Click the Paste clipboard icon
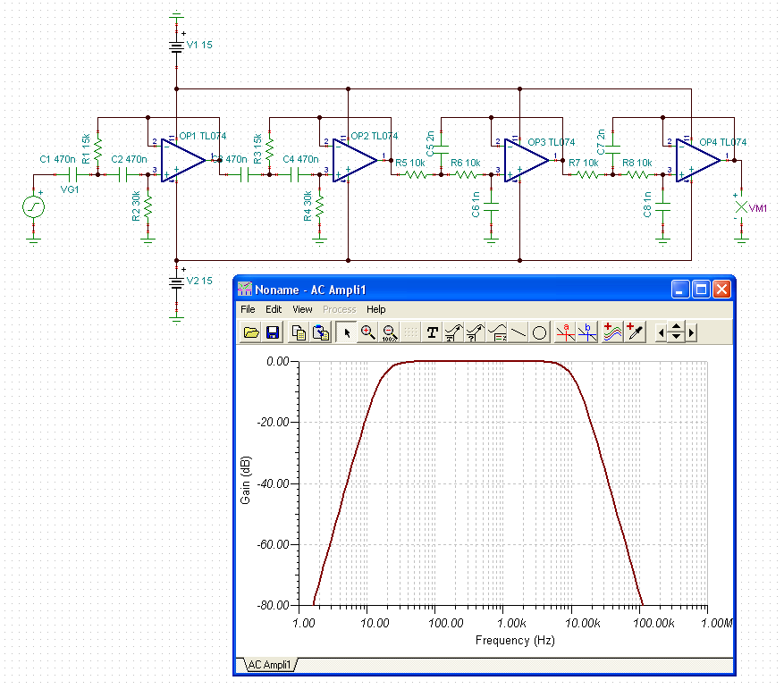 coord(321,332)
